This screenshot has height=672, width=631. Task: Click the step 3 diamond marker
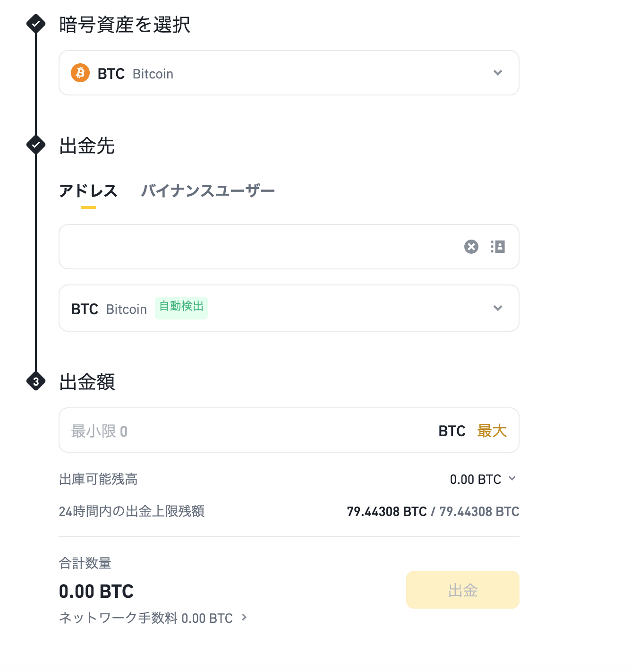(36, 381)
